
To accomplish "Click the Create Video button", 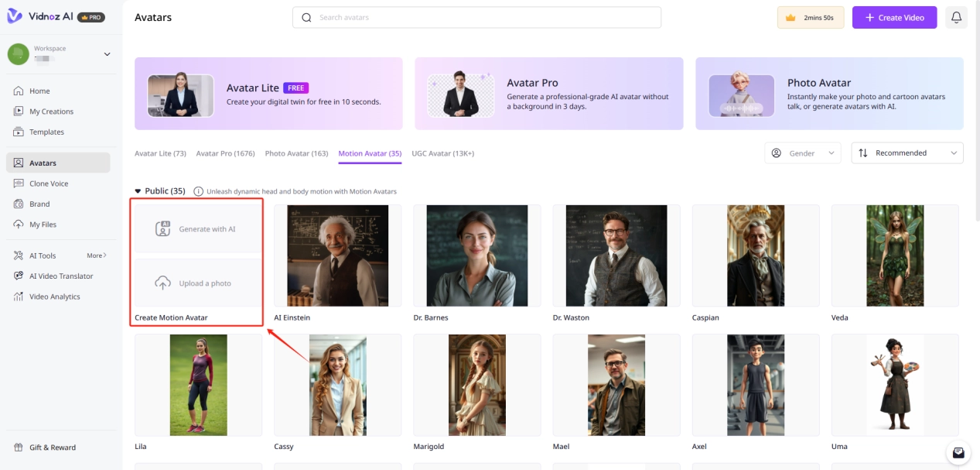I will (894, 17).
